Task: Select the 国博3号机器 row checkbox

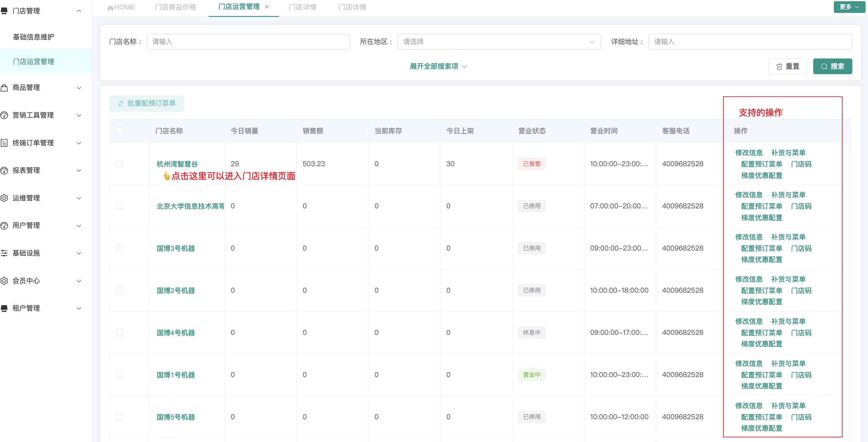Action: point(119,248)
